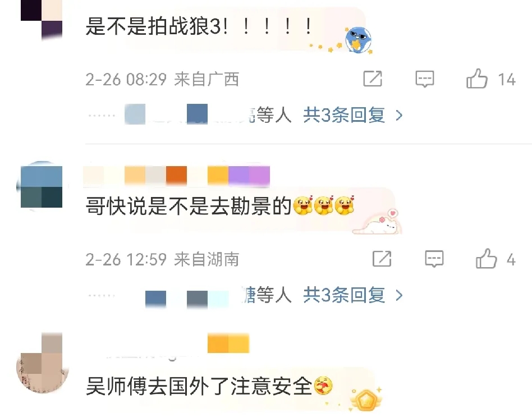Tap the gold badge on third comment bubble
Screen dimensions: 532x417
point(366,400)
